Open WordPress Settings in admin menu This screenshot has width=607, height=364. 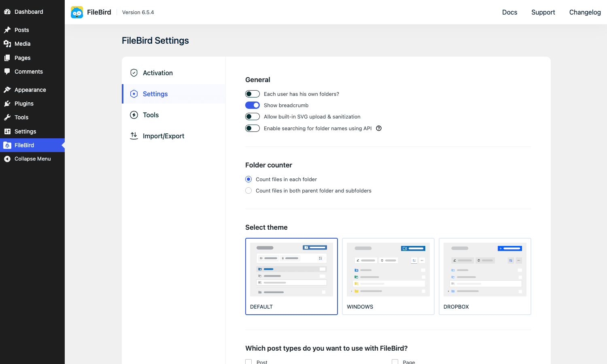click(32, 131)
